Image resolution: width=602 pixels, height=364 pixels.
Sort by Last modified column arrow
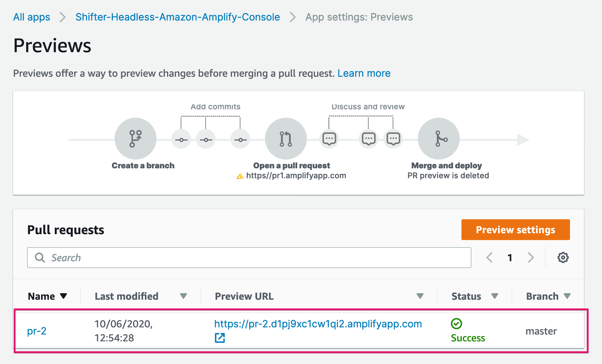[183, 296]
